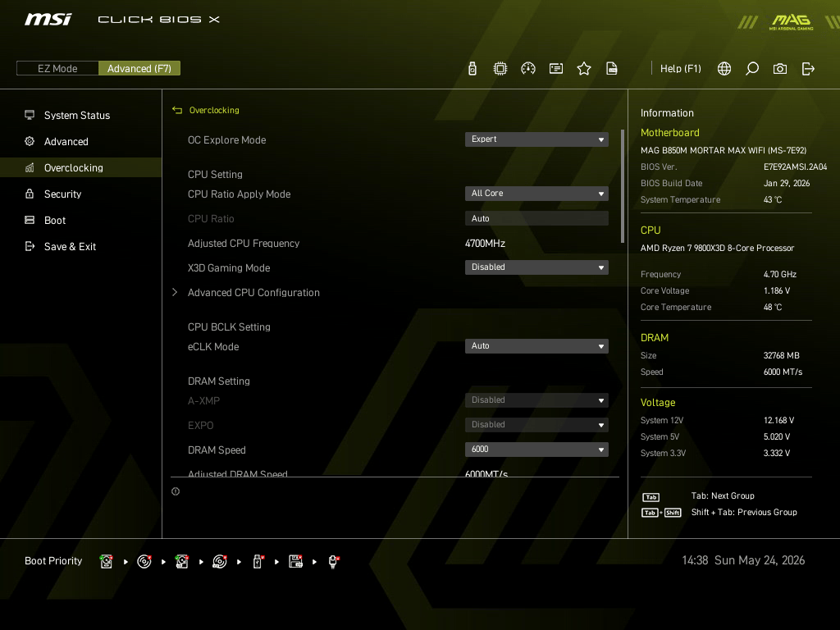Image resolution: width=840 pixels, height=630 pixels.
Task: Click the Motherboard heading in Information panel
Action: tap(669, 132)
